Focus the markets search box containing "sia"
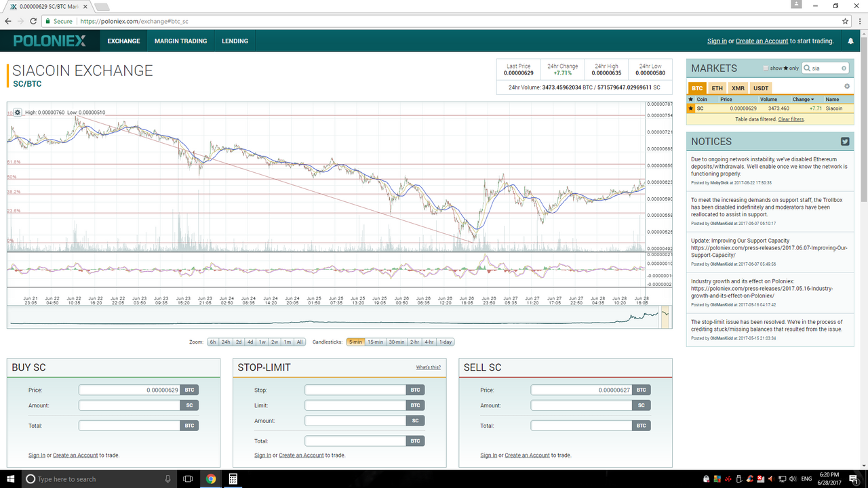 (x=825, y=68)
